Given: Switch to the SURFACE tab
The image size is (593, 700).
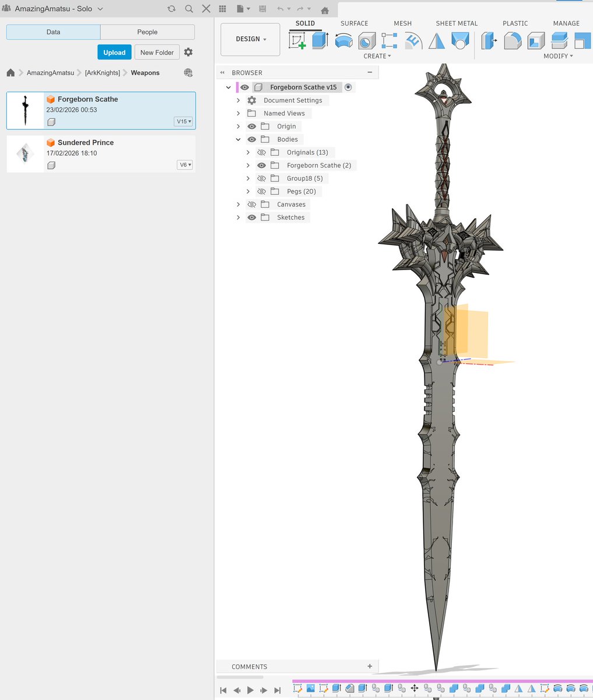Looking at the screenshot, I should click(x=354, y=23).
